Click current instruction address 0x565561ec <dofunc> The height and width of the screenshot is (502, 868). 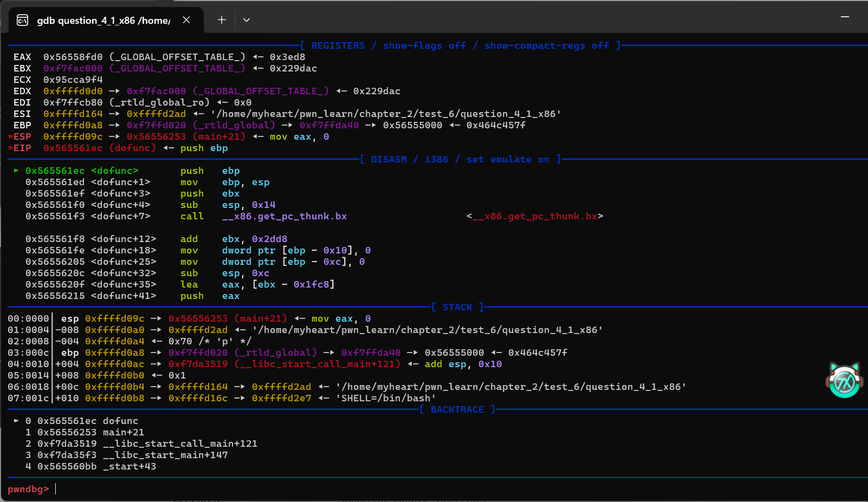point(82,171)
